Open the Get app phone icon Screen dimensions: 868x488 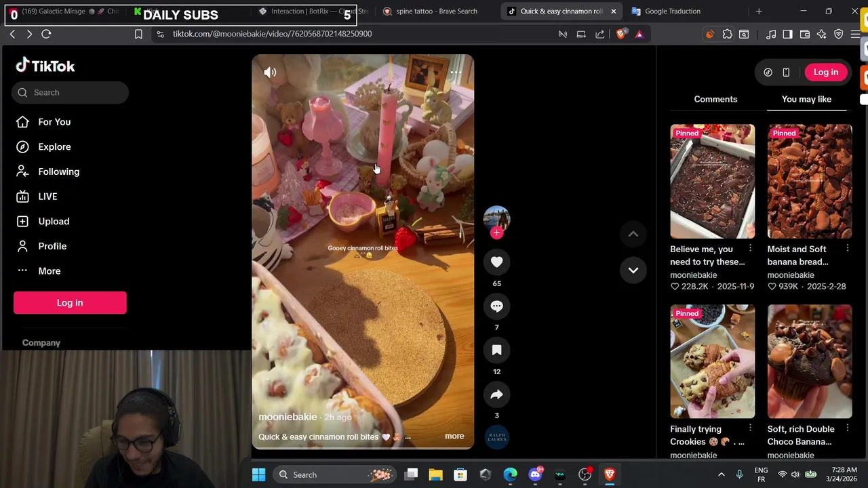pyautogui.click(x=786, y=72)
